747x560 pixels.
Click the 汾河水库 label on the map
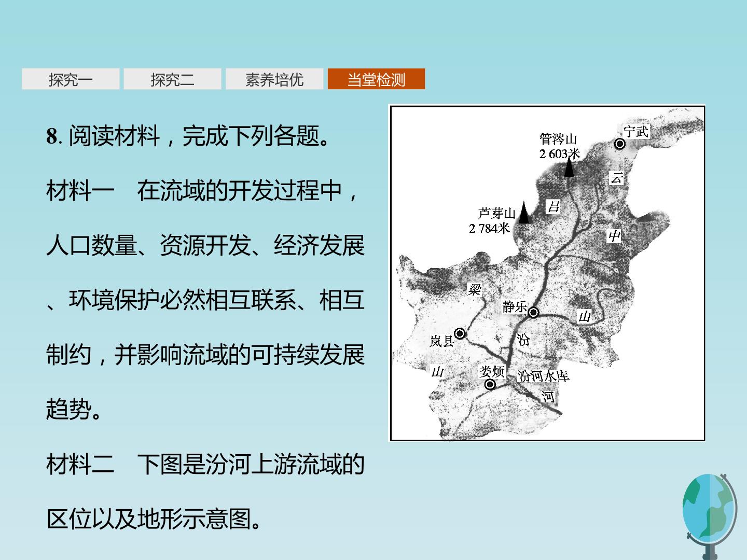point(543,376)
